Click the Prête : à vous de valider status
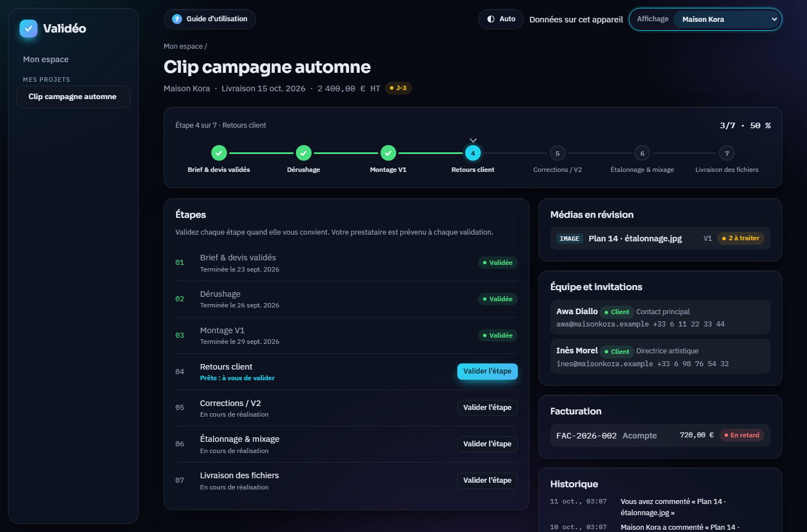The width and height of the screenshot is (807, 532). tap(237, 378)
